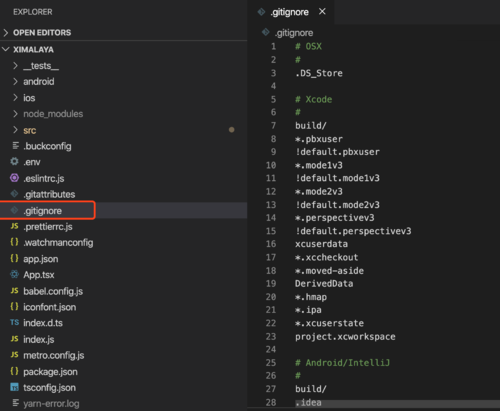Open metro.config.js file
The width and height of the screenshot is (500, 411).
click(x=54, y=355)
